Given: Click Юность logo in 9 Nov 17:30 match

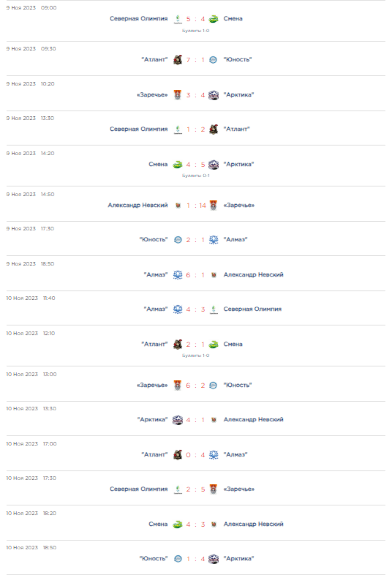Looking at the screenshot, I should coord(178,240).
